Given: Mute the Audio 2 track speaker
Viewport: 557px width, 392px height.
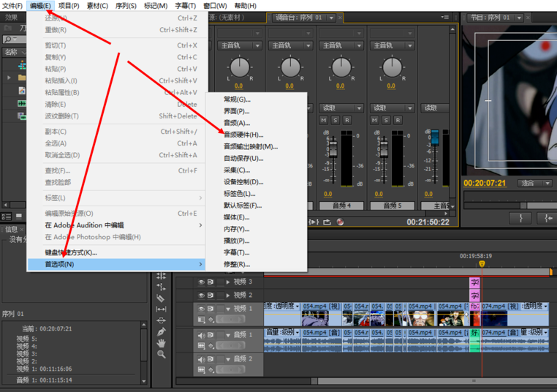Looking at the screenshot, I should [202, 359].
